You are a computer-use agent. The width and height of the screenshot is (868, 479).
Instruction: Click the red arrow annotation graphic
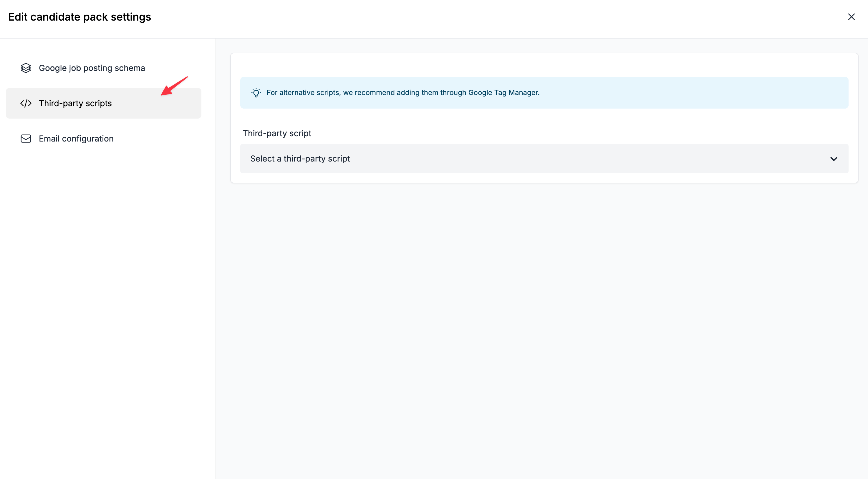(174, 86)
